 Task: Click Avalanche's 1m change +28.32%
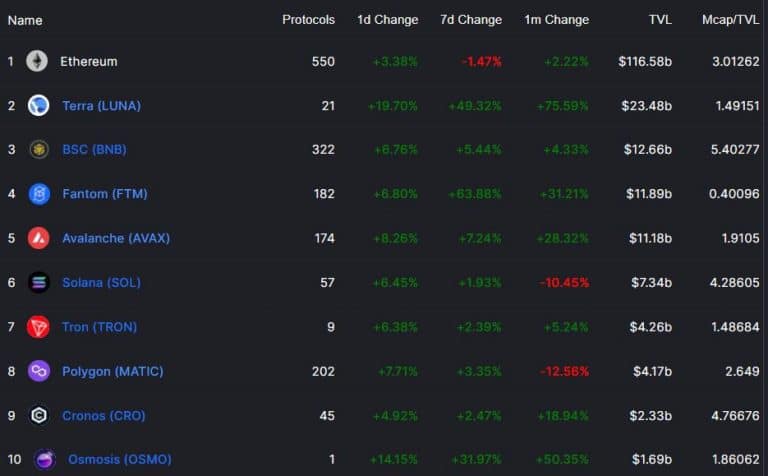pos(562,238)
